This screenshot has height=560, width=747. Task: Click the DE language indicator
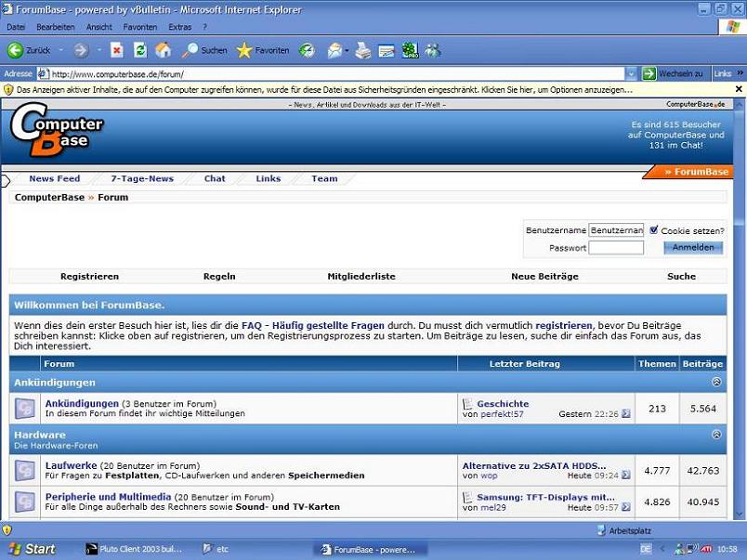click(x=646, y=549)
